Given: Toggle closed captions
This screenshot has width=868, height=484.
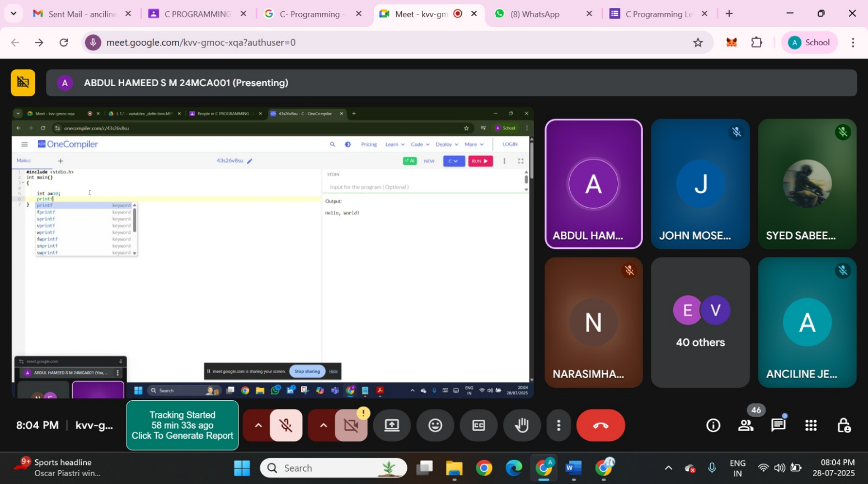Looking at the screenshot, I should coord(478,426).
